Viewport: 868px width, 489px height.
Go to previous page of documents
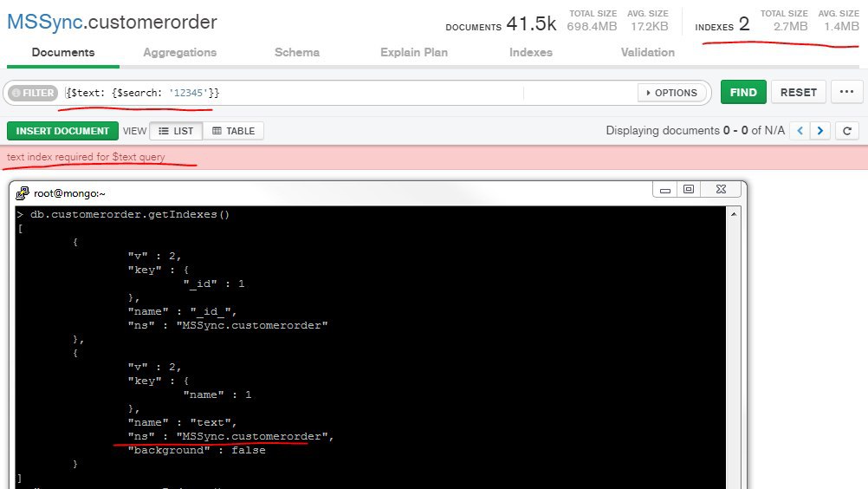[800, 131]
